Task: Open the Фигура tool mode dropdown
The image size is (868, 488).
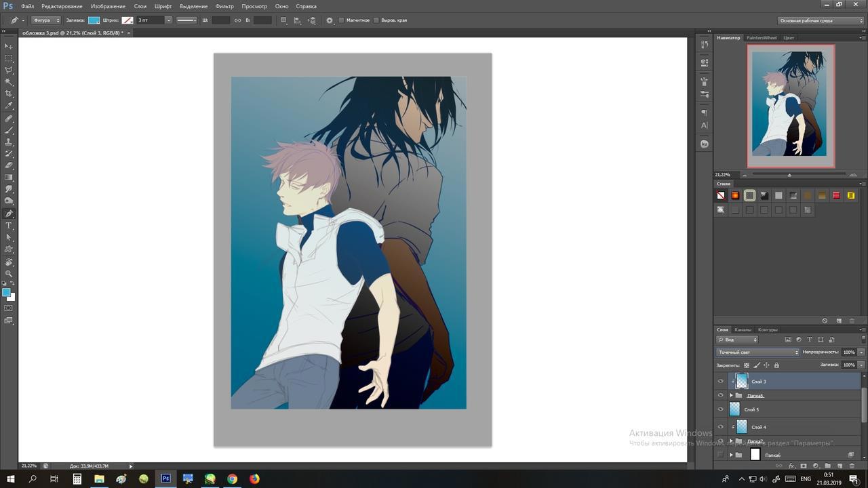Action: [46, 20]
